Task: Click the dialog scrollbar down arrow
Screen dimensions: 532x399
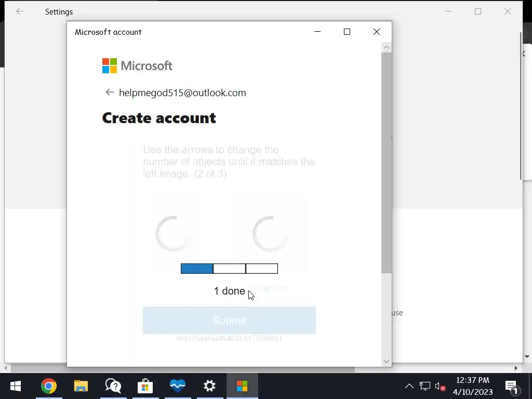Action: point(387,362)
